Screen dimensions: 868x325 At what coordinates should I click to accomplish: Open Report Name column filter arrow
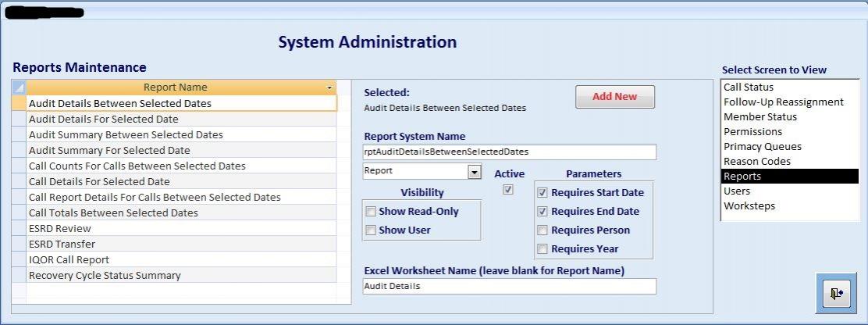click(329, 87)
